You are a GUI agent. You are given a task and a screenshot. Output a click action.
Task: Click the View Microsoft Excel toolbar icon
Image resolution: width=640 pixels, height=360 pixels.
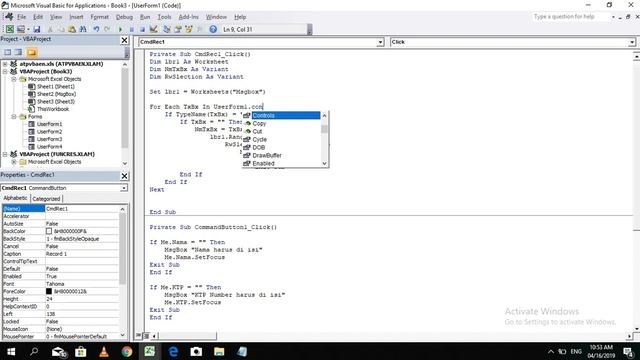9,29
